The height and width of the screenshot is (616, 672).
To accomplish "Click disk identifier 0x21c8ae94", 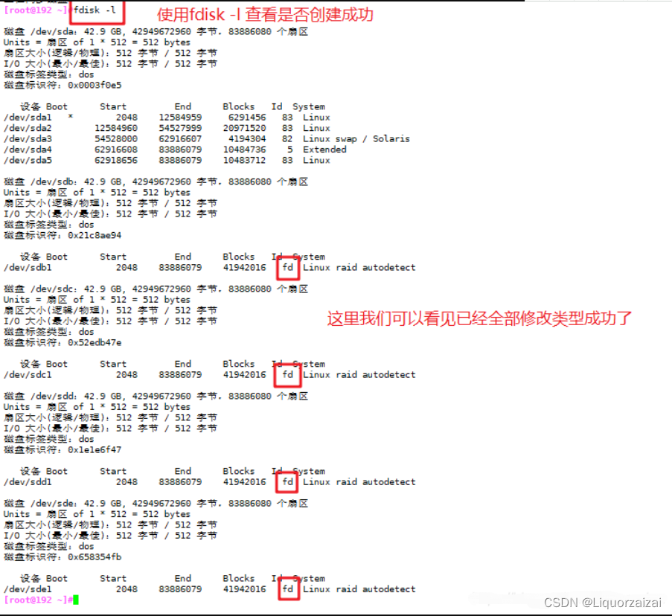I will tap(95, 235).
